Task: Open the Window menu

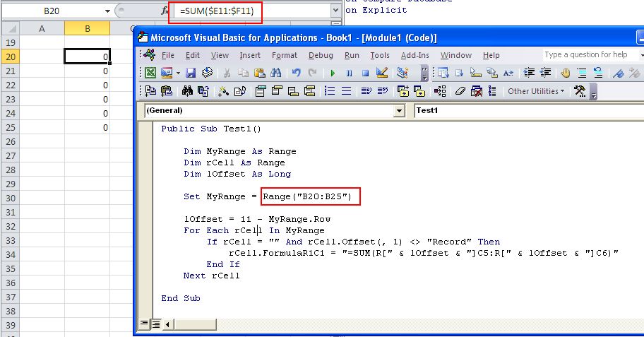Action: 456,55
